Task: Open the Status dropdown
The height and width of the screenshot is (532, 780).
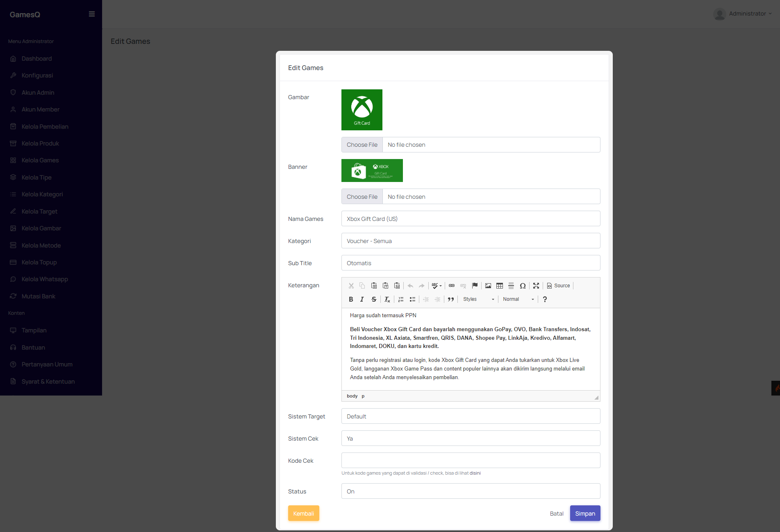Action: pyautogui.click(x=471, y=491)
